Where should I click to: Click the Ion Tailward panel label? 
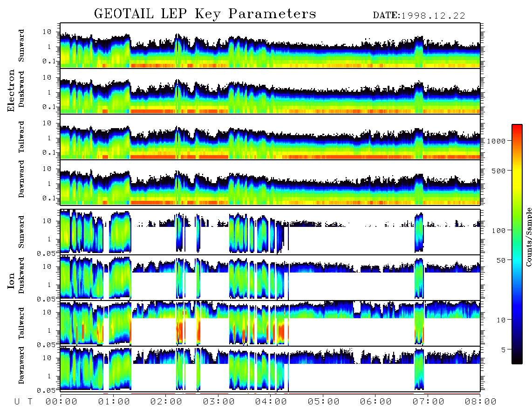click(21, 323)
